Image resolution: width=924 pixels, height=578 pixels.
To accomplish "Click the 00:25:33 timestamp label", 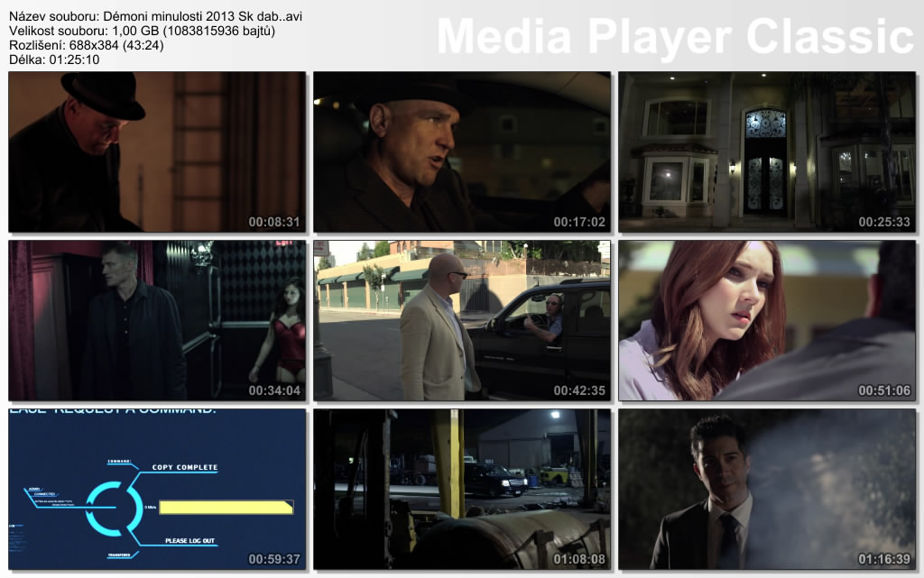I will pos(884,222).
